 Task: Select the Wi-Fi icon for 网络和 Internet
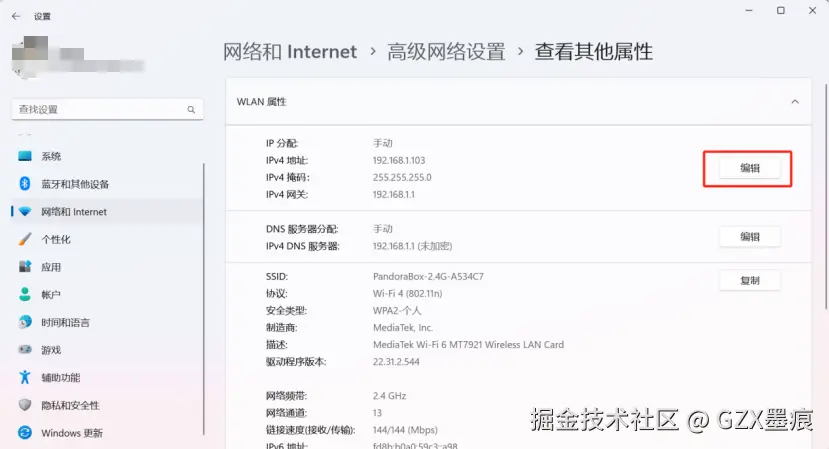click(x=25, y=212)
